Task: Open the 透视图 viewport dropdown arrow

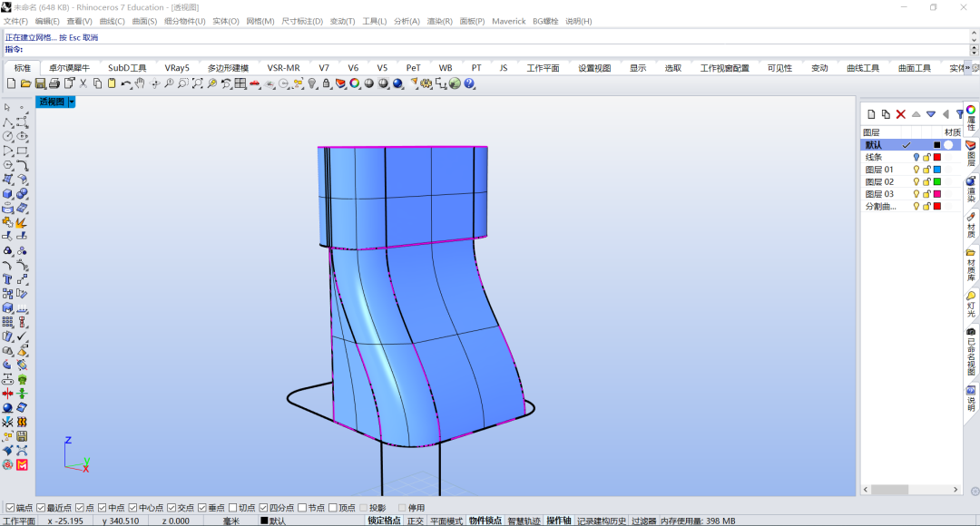Action: click(72, 102)
